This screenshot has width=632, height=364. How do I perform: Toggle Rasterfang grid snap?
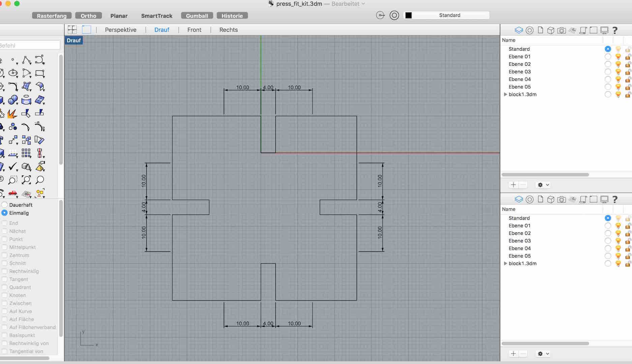[x=52, y=16]
